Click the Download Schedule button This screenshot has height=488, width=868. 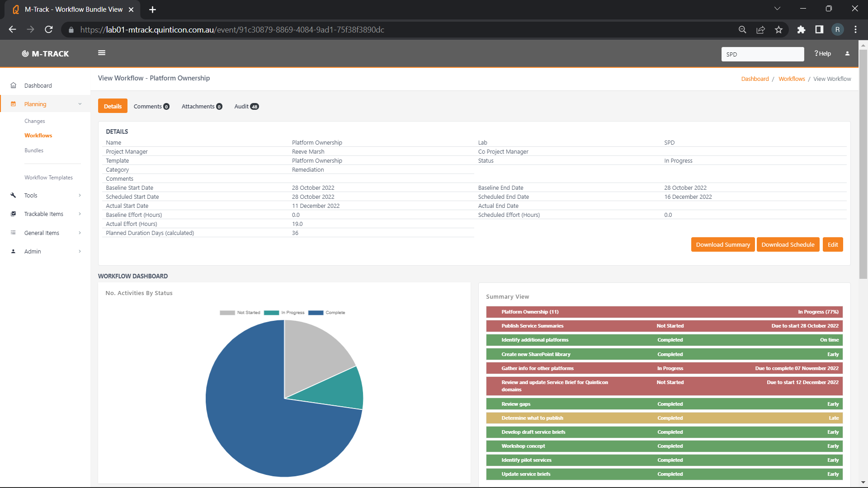(x=788, y=244)
